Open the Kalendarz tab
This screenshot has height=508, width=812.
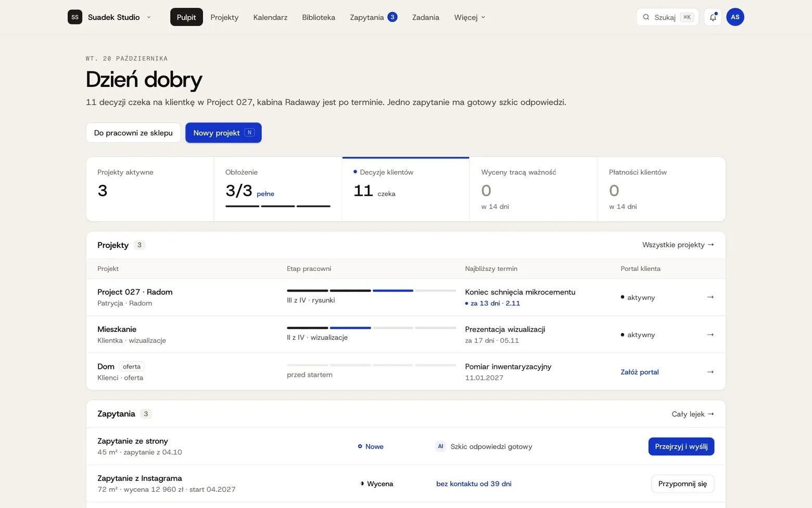[270, 17]
